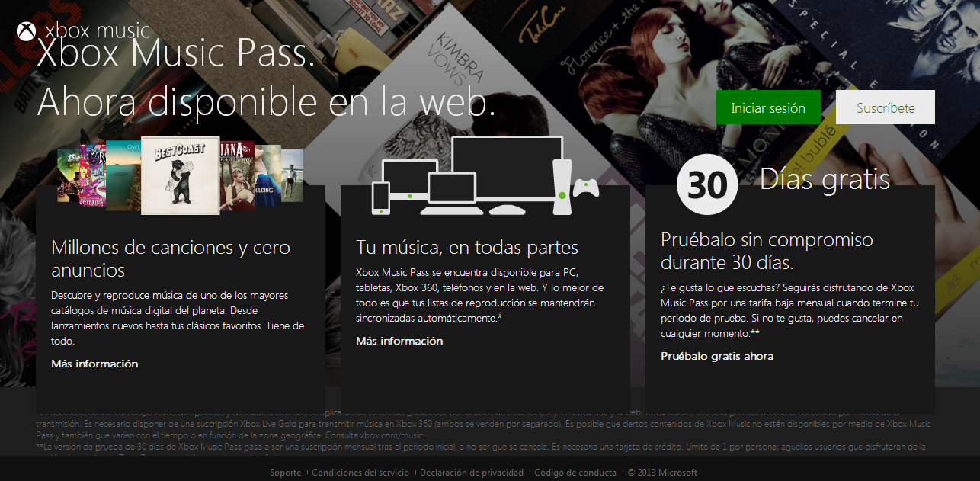Open Código de conducta footer link
This screenshot has width=980, height=481.
(575, 473)
